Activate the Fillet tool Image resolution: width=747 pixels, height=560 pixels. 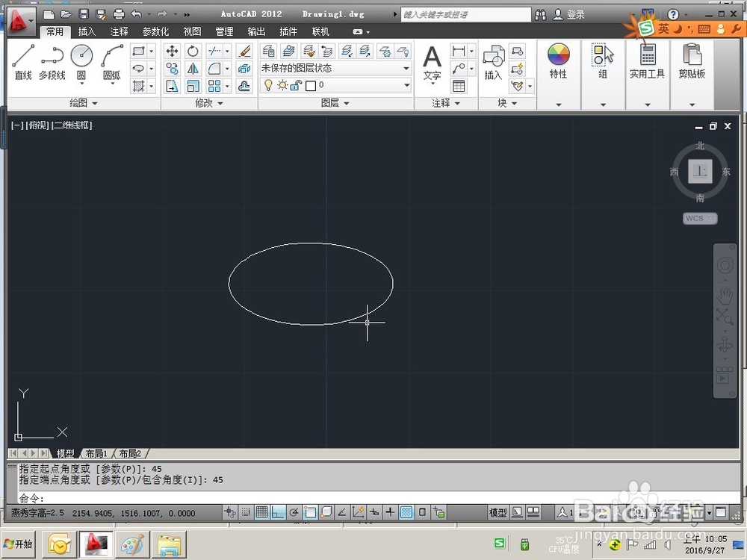click(214, 69)
